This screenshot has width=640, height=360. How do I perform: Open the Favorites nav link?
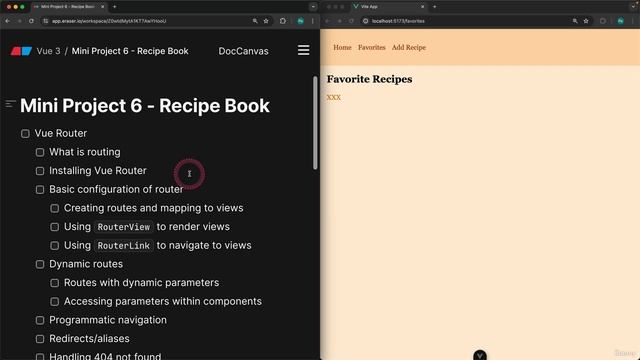371,47
